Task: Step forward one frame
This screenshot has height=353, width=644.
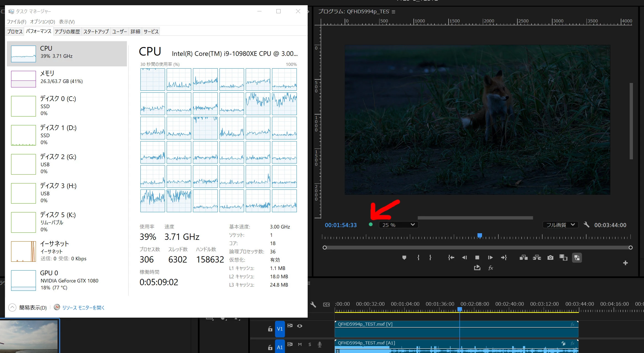Action: (x=490, y=258)
